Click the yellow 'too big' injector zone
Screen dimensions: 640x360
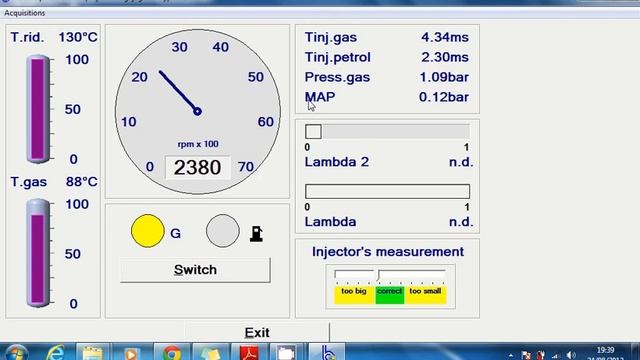354,295
